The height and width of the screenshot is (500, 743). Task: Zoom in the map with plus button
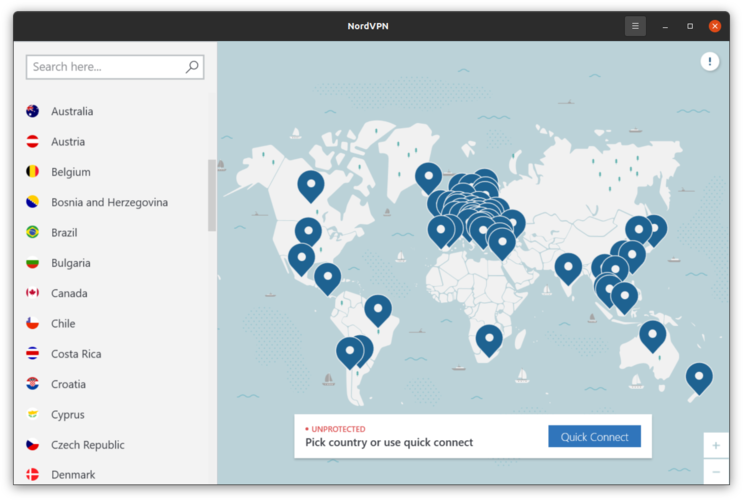pos(716,445)
